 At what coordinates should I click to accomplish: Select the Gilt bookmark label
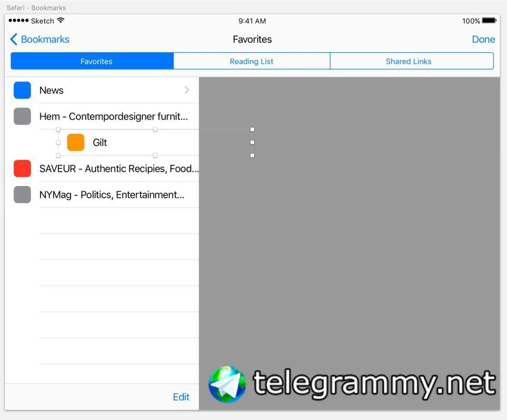(100, 143)
